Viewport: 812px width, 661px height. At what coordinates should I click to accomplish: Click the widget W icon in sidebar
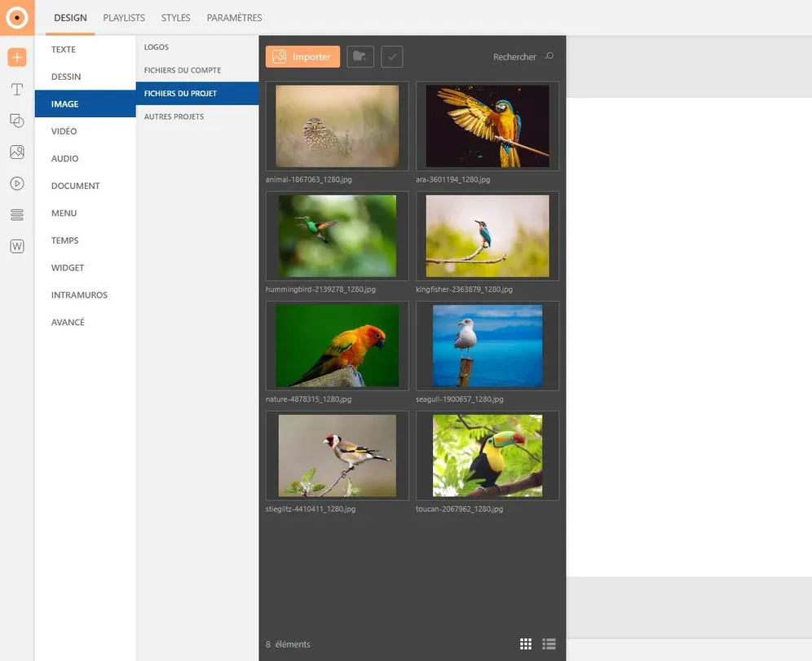[x=17, y=246]
